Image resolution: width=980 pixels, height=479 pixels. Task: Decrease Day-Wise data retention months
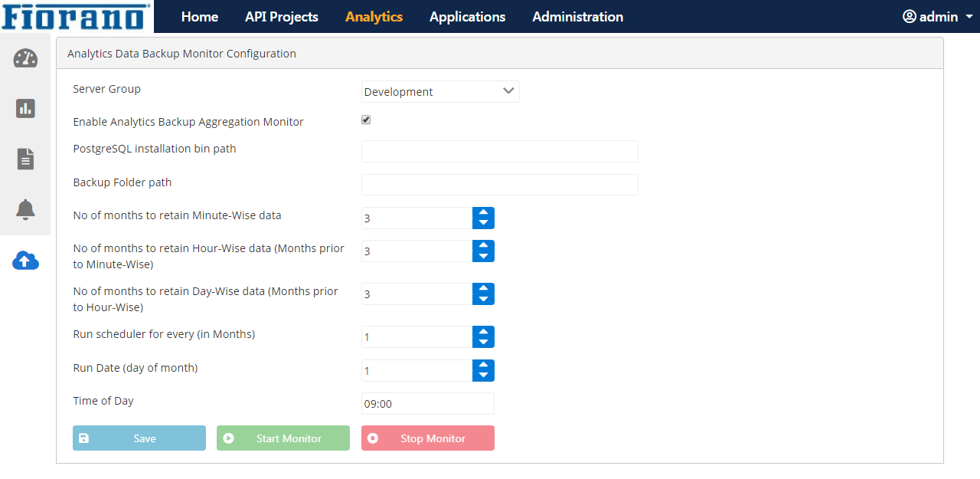(x=483, y=299)
